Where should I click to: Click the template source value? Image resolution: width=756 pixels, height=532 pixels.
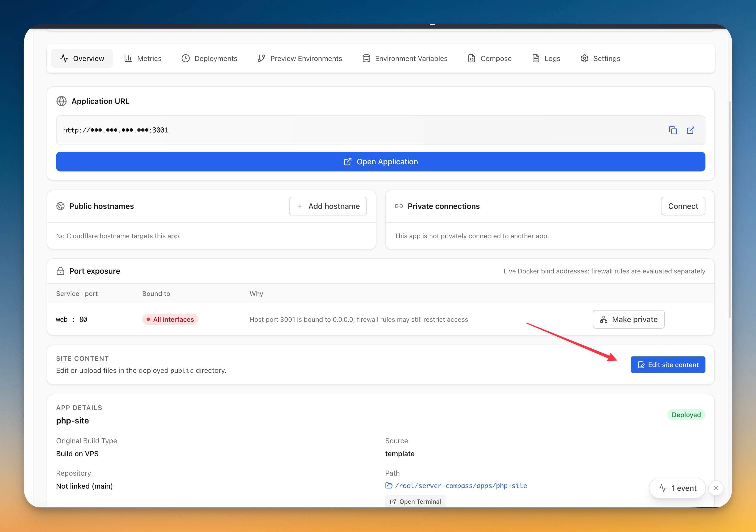[x=400, y=454]
